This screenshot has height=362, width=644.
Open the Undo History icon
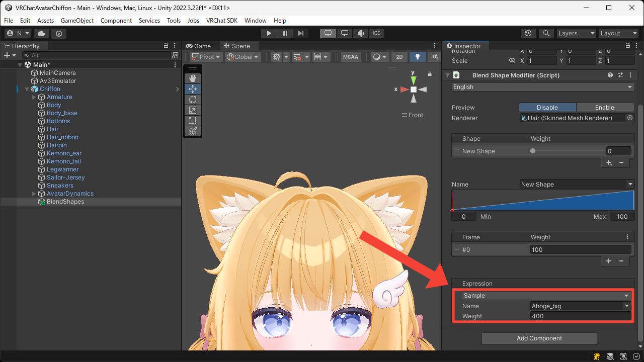click(528, 33)
